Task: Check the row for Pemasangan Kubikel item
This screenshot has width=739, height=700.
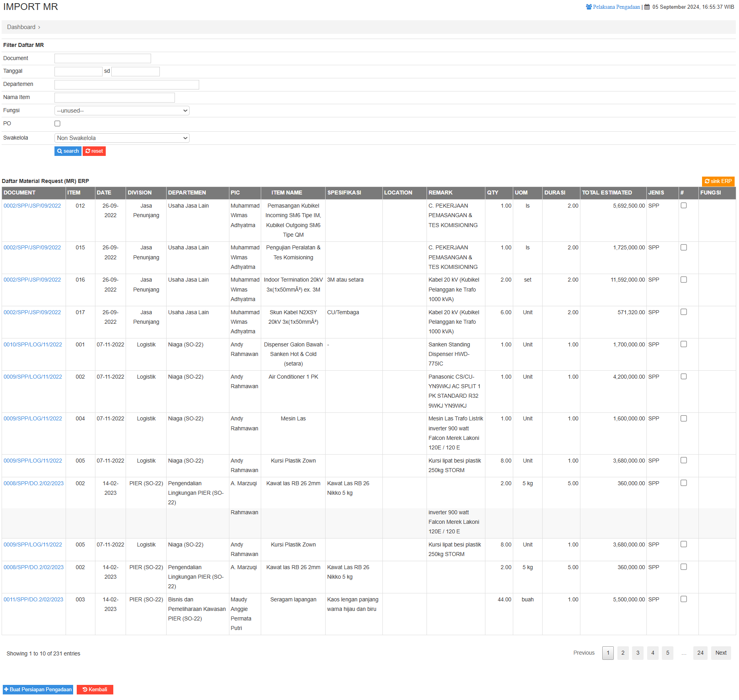Action: (x=683, y=206)
